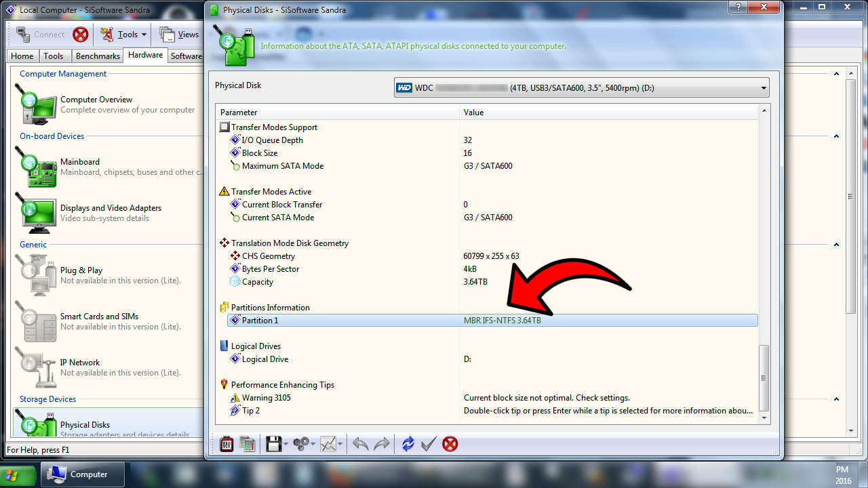Click the red options icon in dialog toolbar
Screen dimensions: 868x488
point(226,444)
